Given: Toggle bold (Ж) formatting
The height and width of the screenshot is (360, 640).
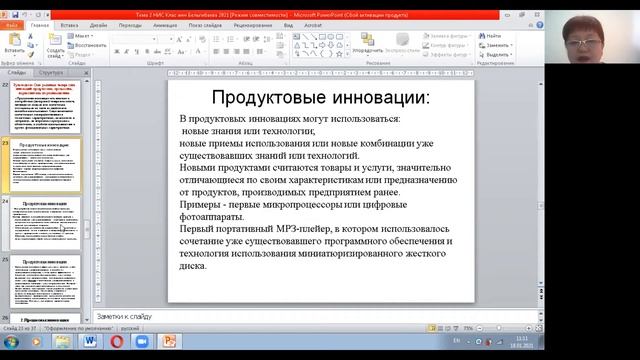Looking at the screenshot, I should pyautogui.click(x=117, y=52).
